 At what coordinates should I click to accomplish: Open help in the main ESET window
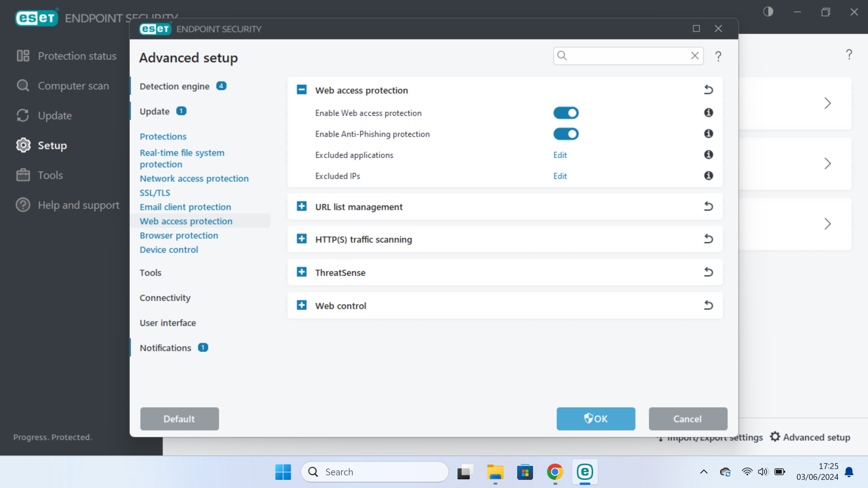click(849, 55)
